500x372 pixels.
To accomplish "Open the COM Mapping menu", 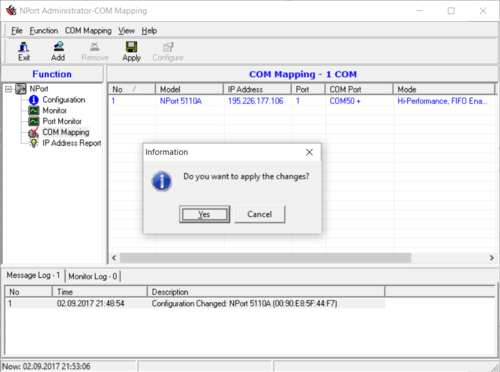I will [88, 31].
